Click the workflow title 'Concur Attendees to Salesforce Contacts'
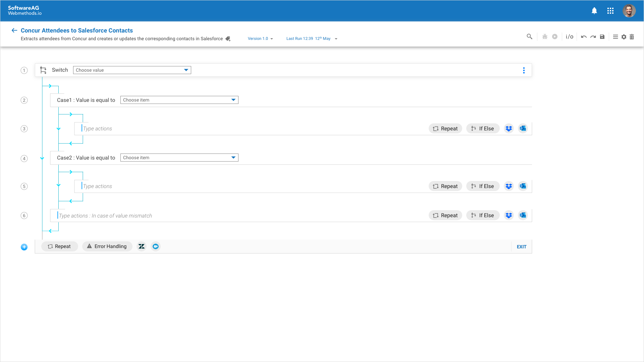This screenshot has height=362, width=644. click(77, 31)
